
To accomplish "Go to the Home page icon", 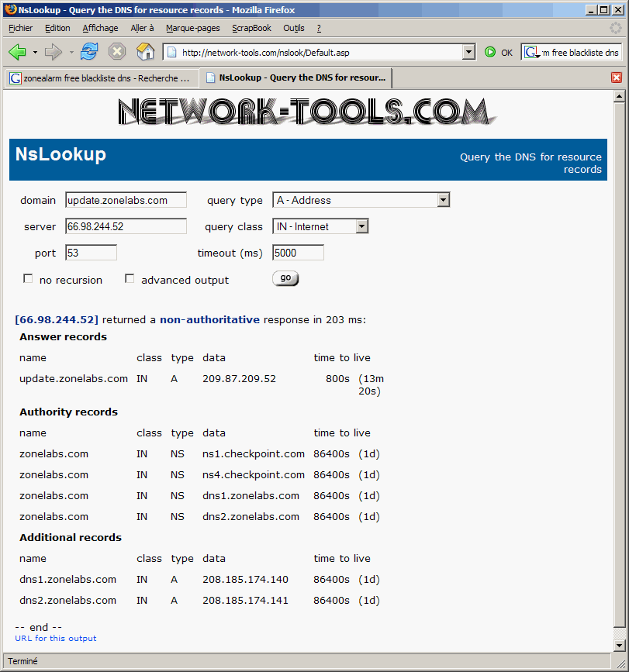I will 145,52.
